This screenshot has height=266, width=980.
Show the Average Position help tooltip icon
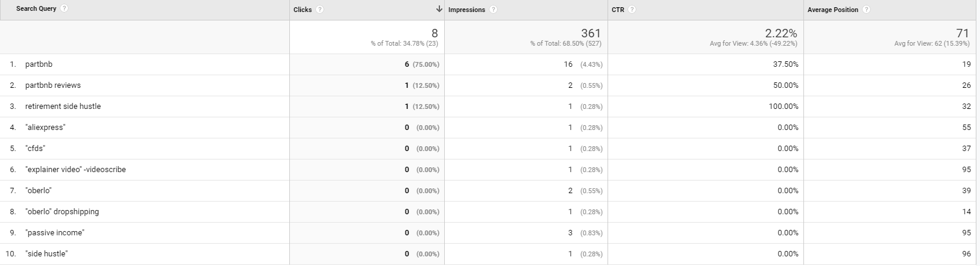(x=866, y=10)
